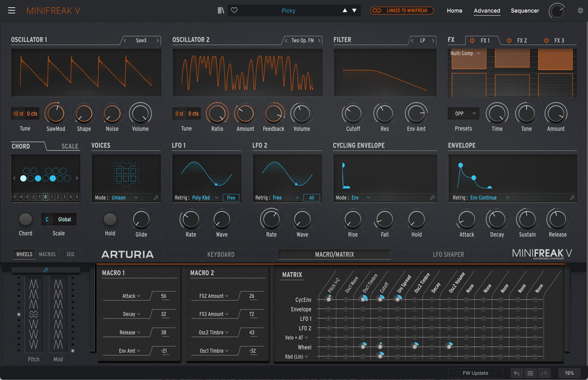Toggle LFO 2 All button
588x380 pixels.
pos(312,198)
